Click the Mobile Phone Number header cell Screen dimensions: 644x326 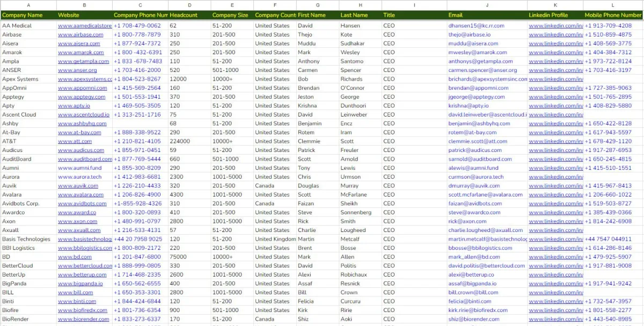click(x=613, y=15)
